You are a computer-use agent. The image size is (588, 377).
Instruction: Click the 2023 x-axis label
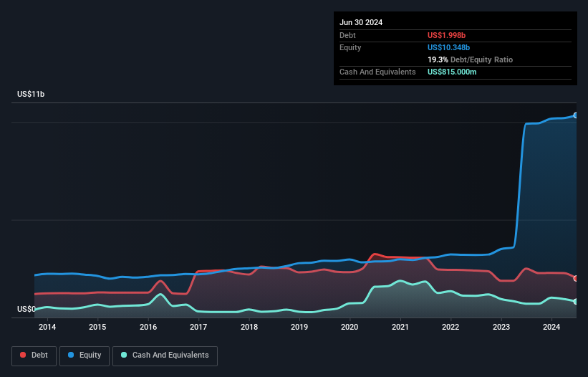point(501,327)
